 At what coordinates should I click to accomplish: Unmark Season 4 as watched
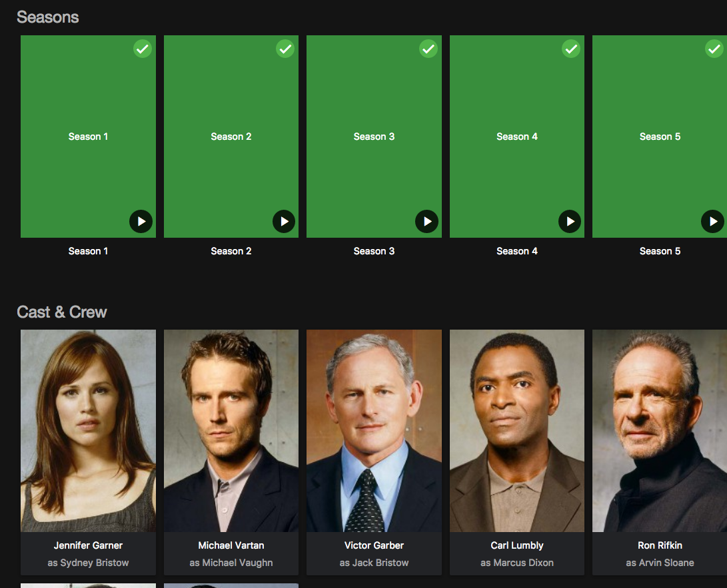[571, 49]
